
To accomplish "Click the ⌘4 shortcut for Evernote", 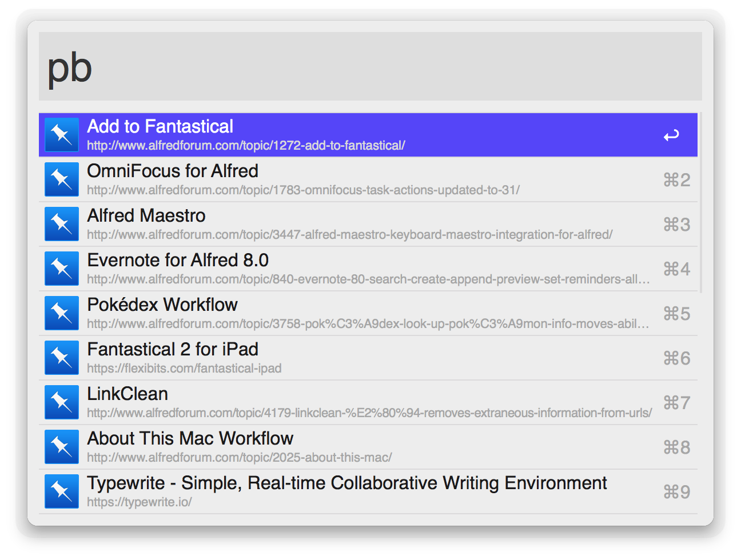I will tap(677, 269).
